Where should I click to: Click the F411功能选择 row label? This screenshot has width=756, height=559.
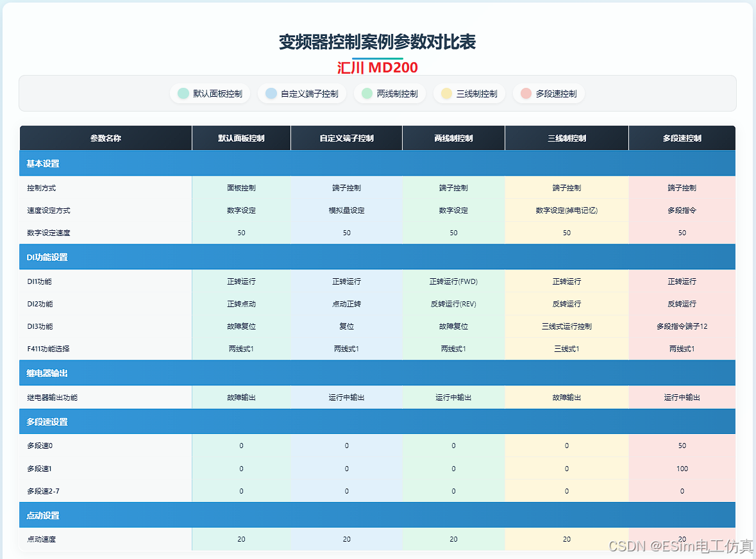(48, 349)
